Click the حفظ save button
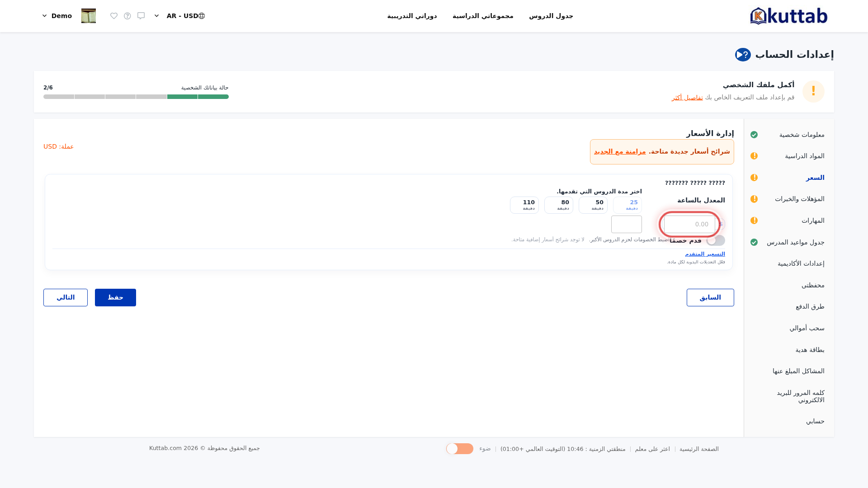 point(115,297)
